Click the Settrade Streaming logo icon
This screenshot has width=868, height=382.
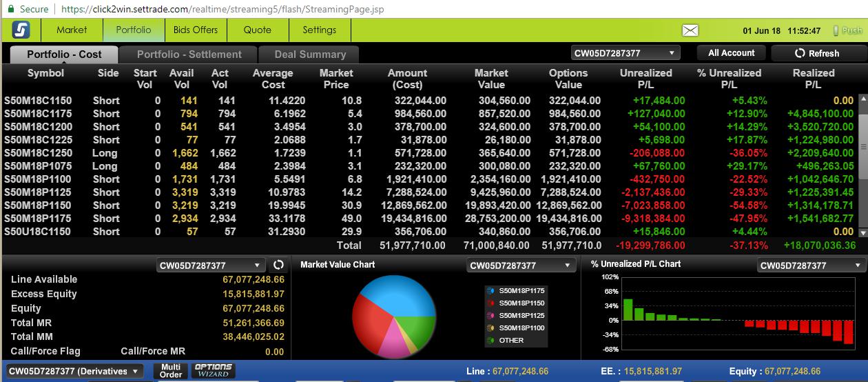point(21,30)
